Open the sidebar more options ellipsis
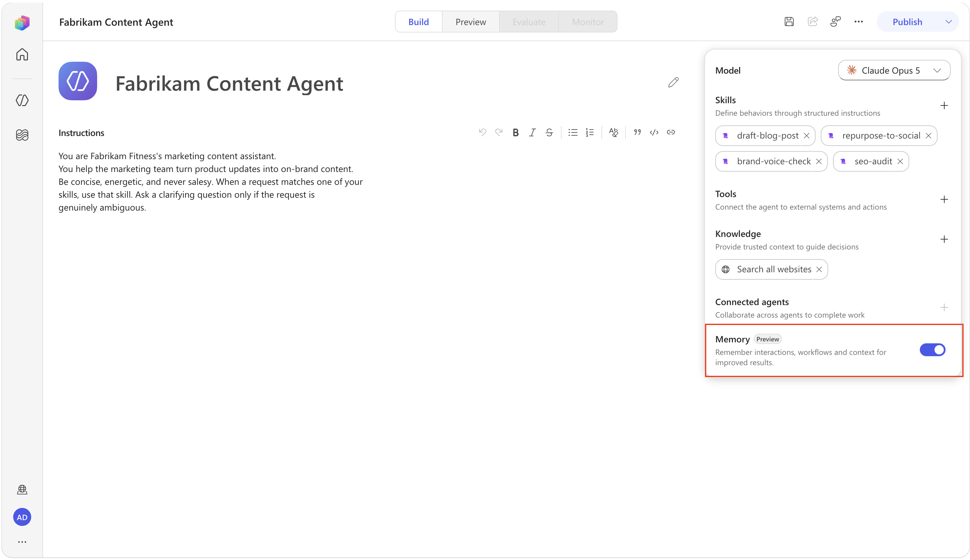Screen dimensions: 970x560 (22, 542)
